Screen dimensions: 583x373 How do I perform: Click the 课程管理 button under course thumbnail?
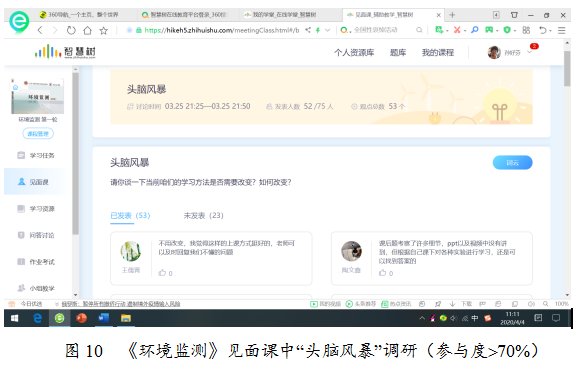(38, 134)
